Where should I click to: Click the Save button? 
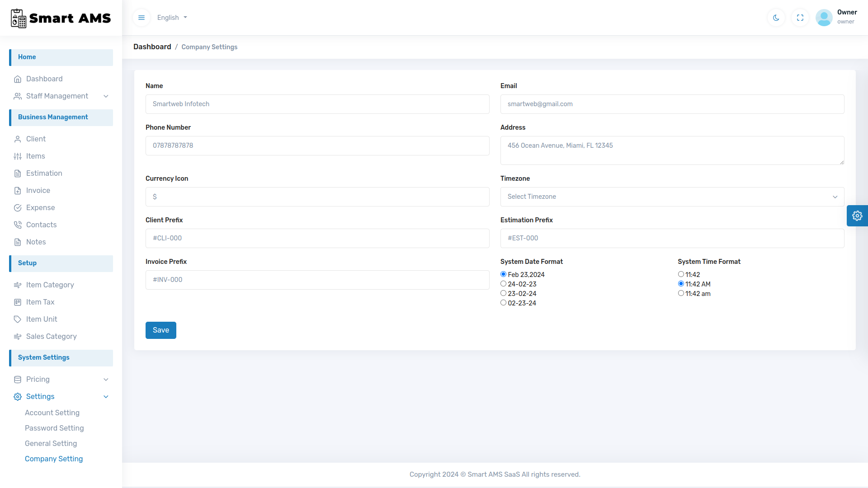(x=160, y=330)
